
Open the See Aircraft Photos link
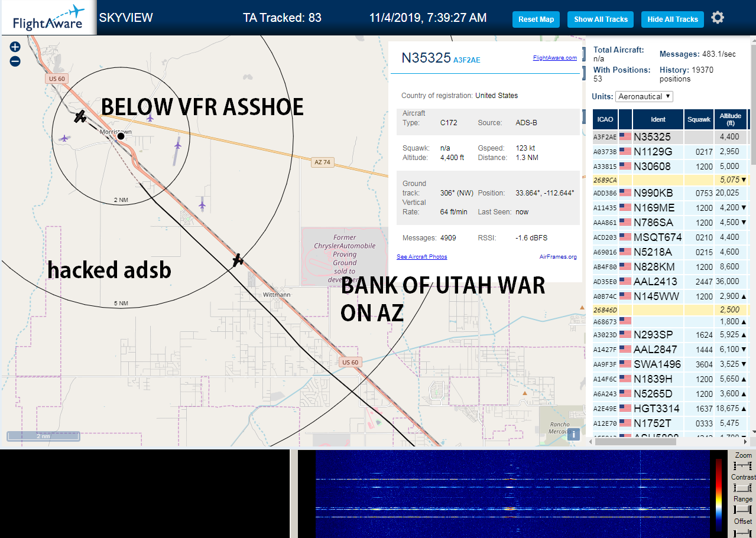point(421,257)
